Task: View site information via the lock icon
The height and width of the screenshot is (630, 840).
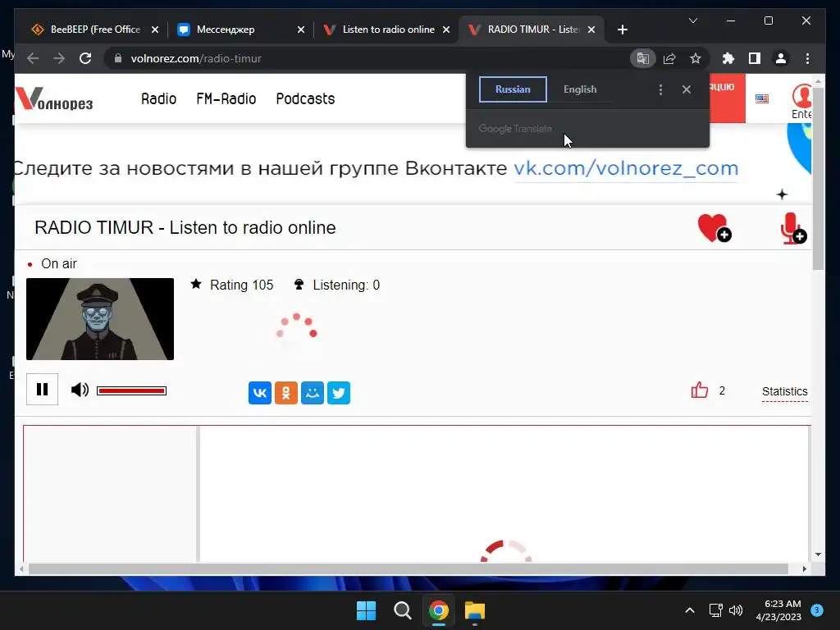Action: tap(118, 58)
